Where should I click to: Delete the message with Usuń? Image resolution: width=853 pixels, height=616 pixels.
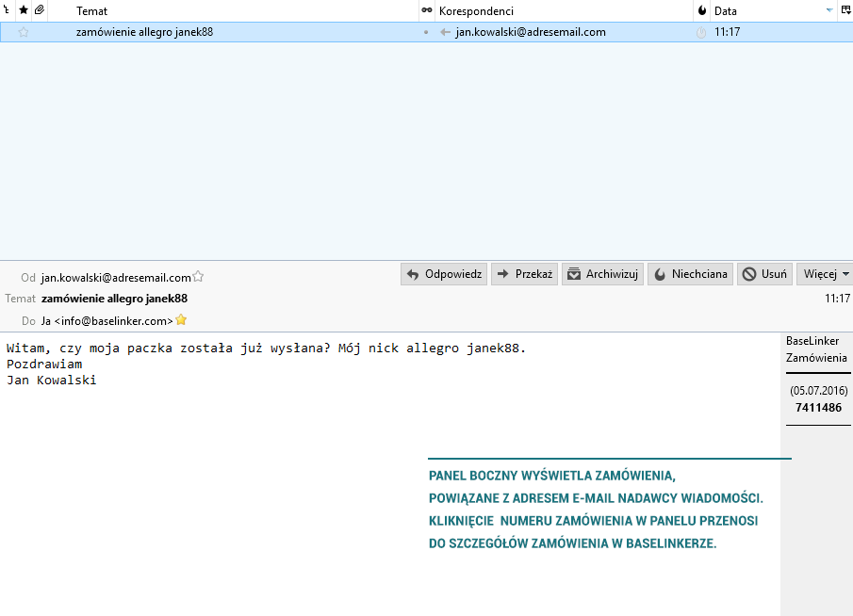(764, 274)
